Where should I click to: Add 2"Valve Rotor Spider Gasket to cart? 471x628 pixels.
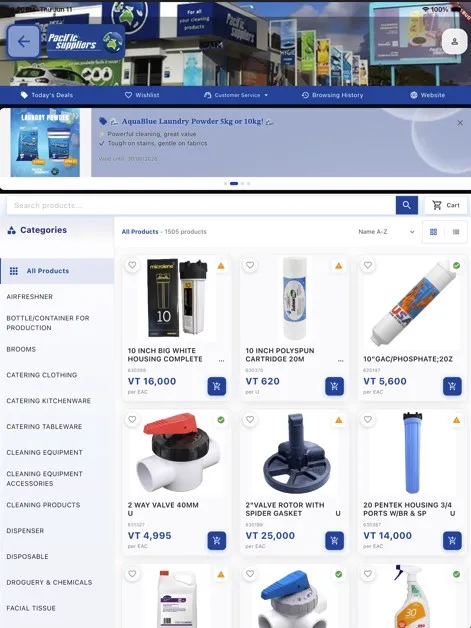click(x=334, y=541)
